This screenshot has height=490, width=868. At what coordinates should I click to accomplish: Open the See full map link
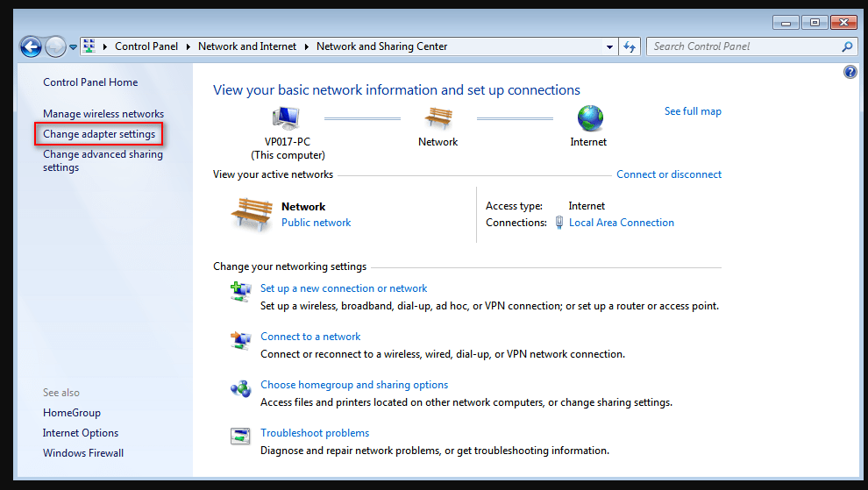click(693, 111)
